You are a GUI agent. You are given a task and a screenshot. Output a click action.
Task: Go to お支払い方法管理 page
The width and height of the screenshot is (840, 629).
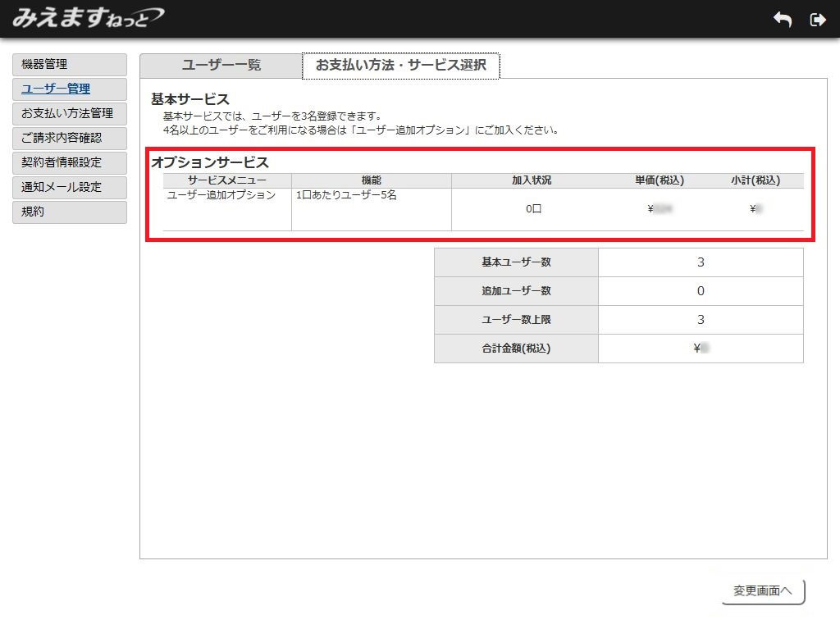pyautogui.click(x=70, y=114)
